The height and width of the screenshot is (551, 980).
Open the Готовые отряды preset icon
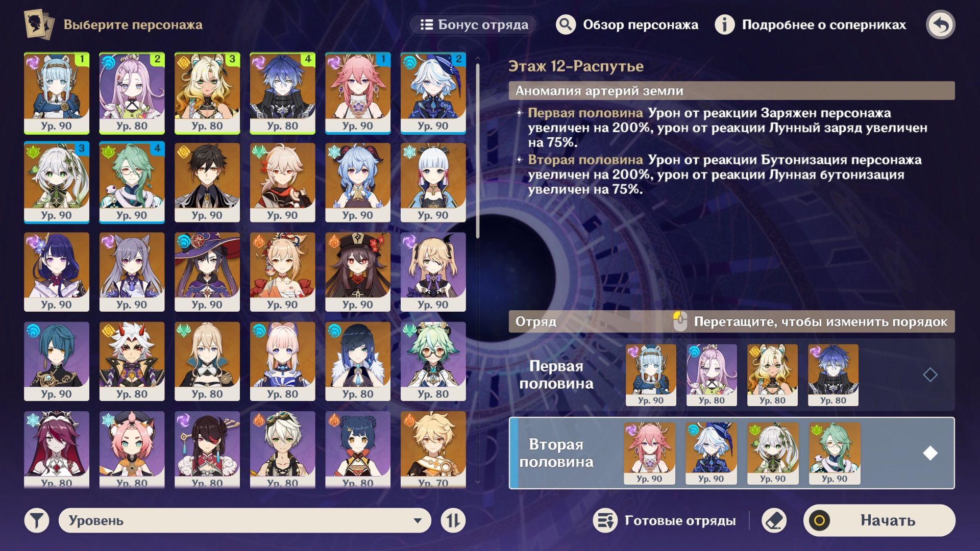click(605, 520)
